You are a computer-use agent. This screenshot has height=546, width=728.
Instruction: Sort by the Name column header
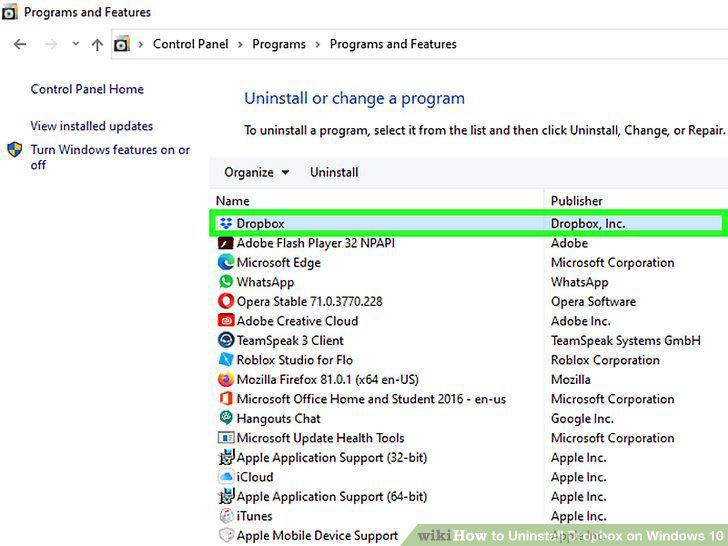pos(233,201)
